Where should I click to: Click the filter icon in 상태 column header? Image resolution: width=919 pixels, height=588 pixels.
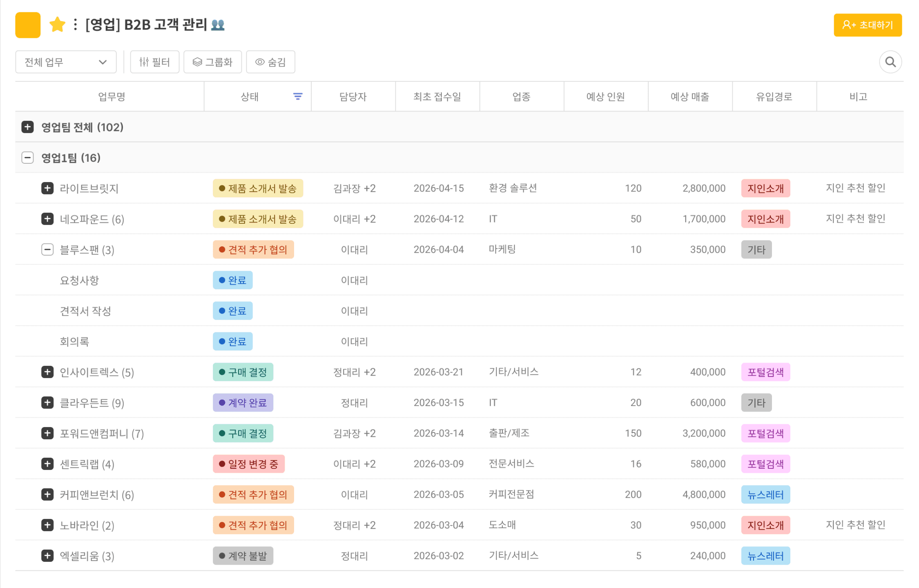[298, 96]
